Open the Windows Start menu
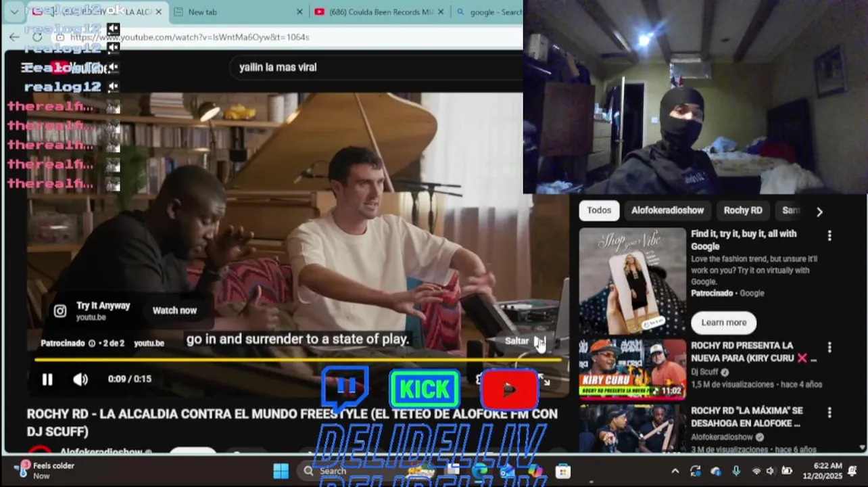 [x=281, y=471]
